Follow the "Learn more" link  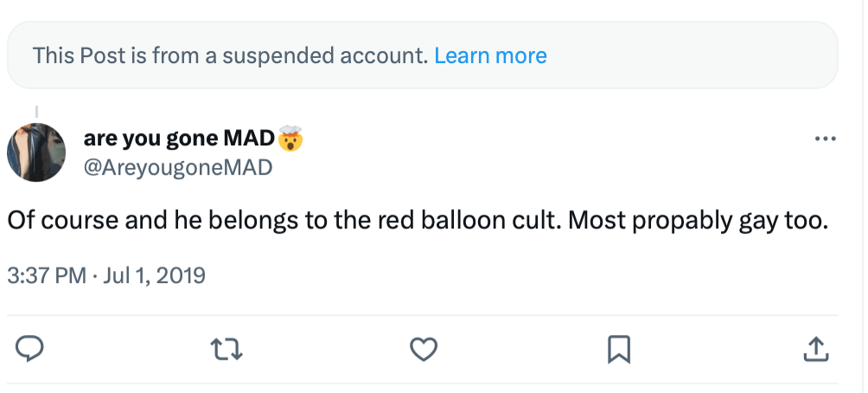pyautogui.click(x=490, y=56)
